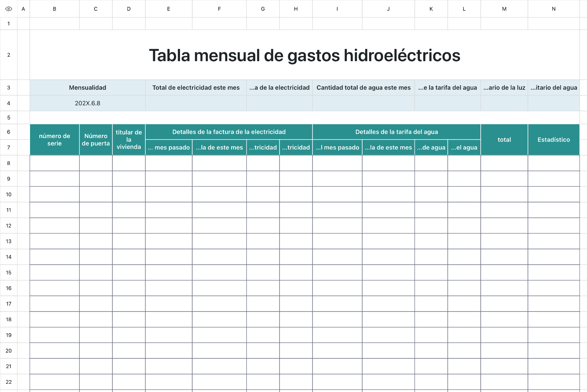Screen dimensions: 587x392
Task: Select row 20 header
Action: 9,351
